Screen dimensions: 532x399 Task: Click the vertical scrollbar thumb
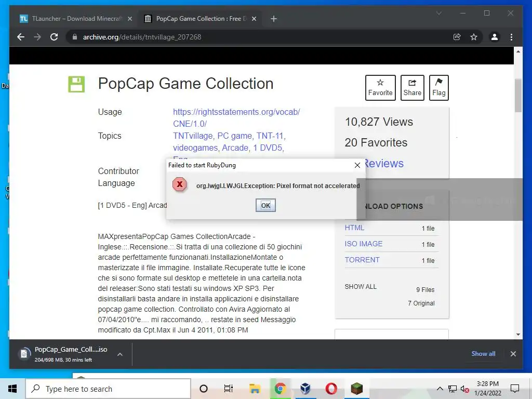click(518, 96)
